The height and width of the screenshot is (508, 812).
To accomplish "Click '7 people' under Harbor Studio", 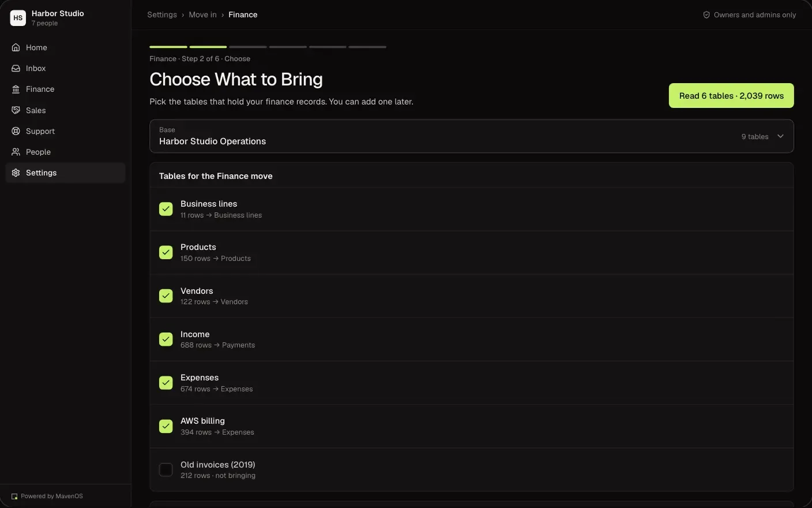I will click(x=44, y=24).
